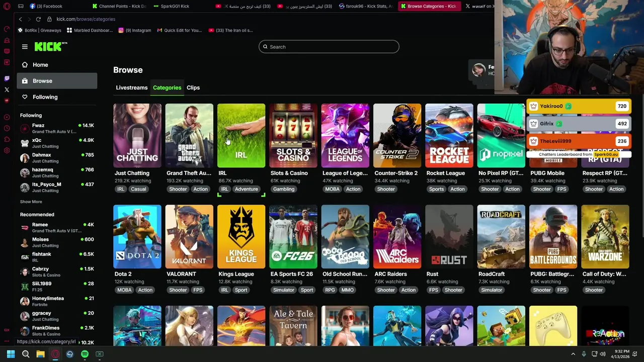644x362 pixels.
Task: Click the kick.com address bar URL
Action: click(86, 19)
